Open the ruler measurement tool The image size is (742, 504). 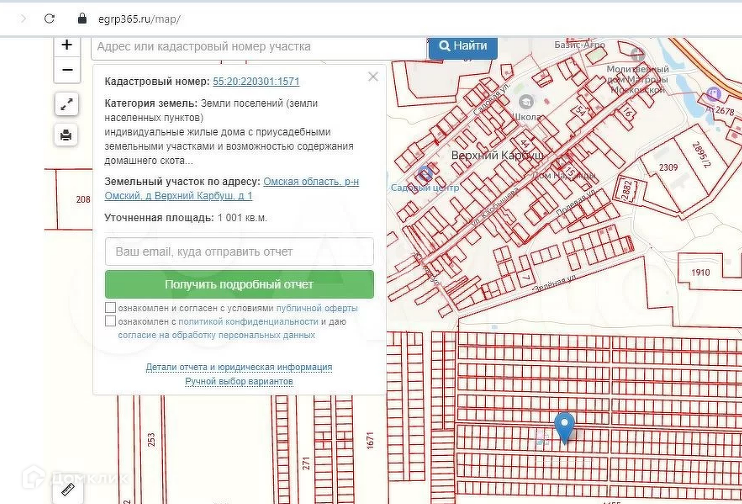[67, 489]
